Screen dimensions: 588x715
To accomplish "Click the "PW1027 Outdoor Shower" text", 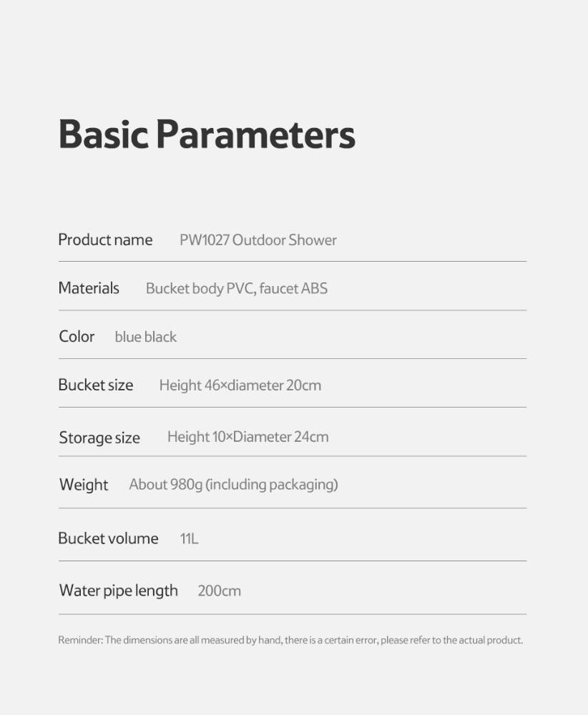I will (x=258, y=240).
